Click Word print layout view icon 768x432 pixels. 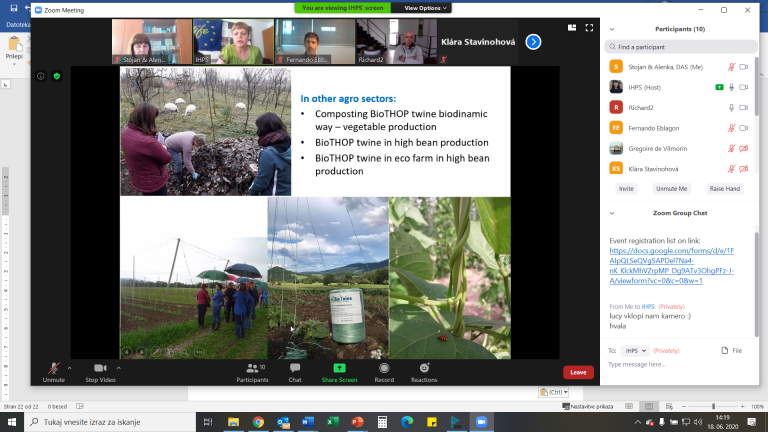tap(649, 407)
